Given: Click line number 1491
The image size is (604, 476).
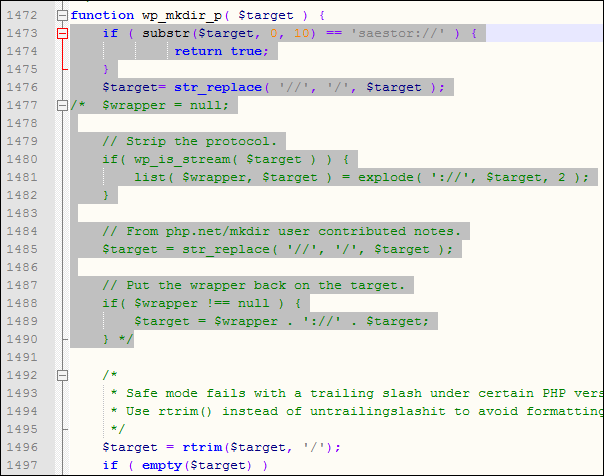Looking at the screenshot, I should tap(22, 357).
